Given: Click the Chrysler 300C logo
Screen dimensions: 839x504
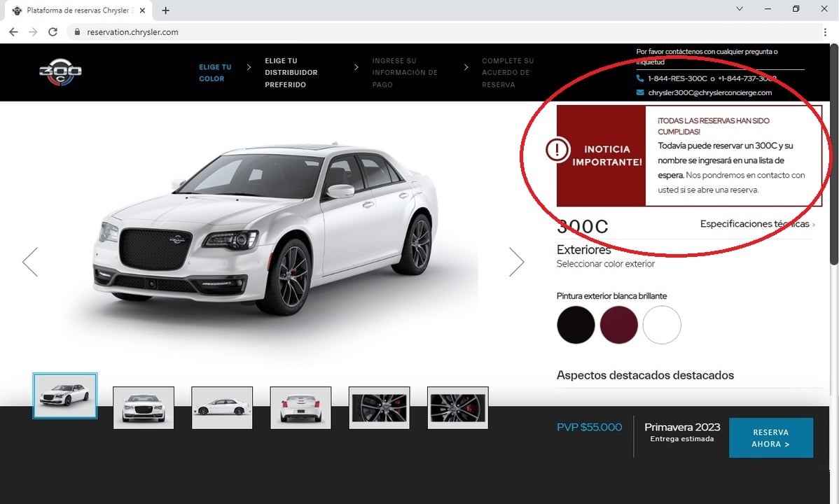Looking at the screenshot, I should coord(60,72).
